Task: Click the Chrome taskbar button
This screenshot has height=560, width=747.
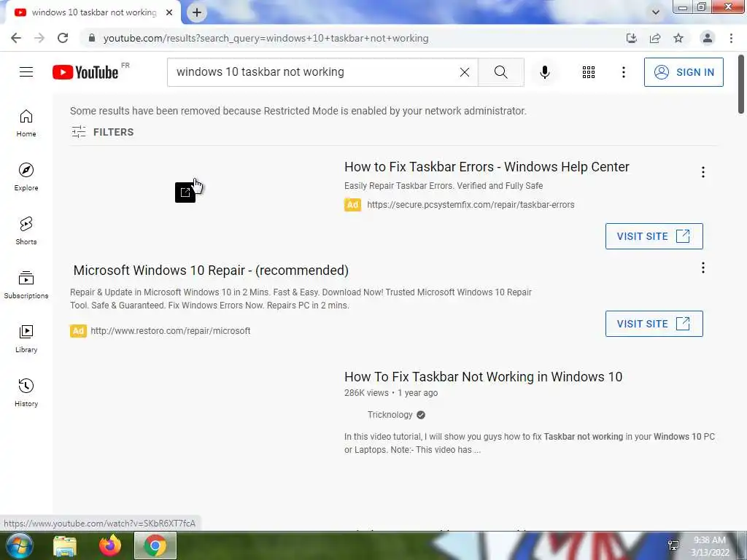Action: tap(155, 545)
